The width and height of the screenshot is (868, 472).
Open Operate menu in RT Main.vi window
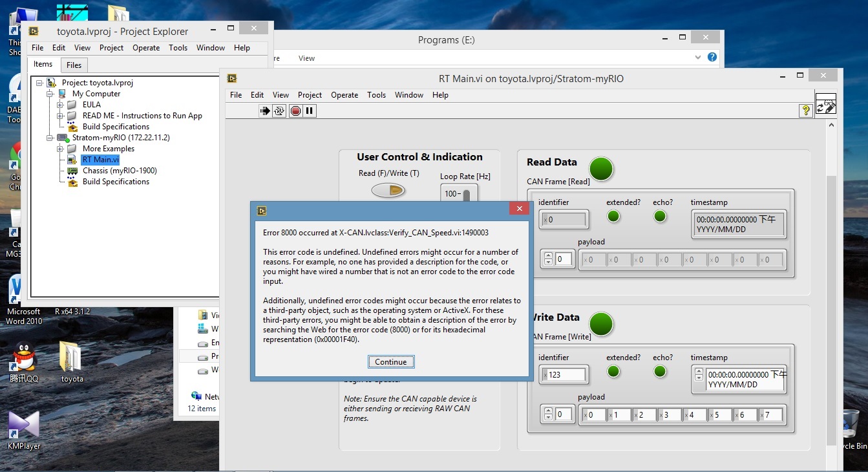pos(344,95)
